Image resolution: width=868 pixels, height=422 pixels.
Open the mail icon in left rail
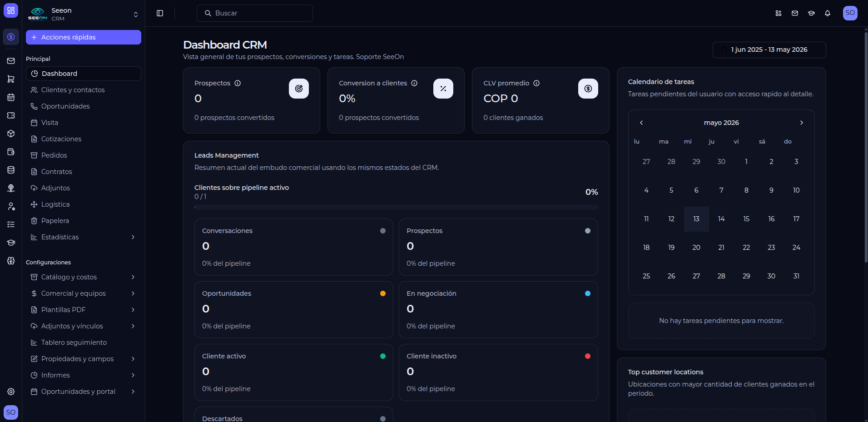pos(11,61)
